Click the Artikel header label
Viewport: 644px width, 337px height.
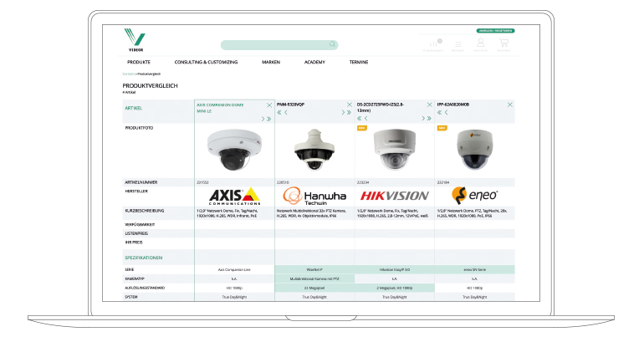click(134, 109)
